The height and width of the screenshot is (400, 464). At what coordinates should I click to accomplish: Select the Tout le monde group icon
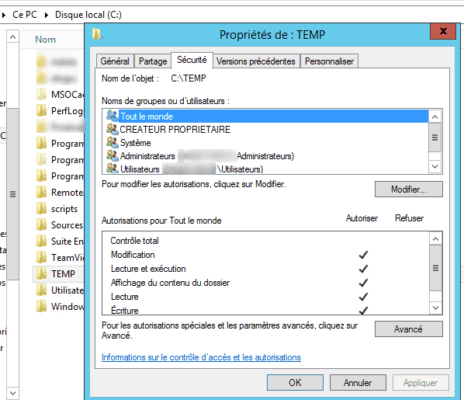point(112,116)
